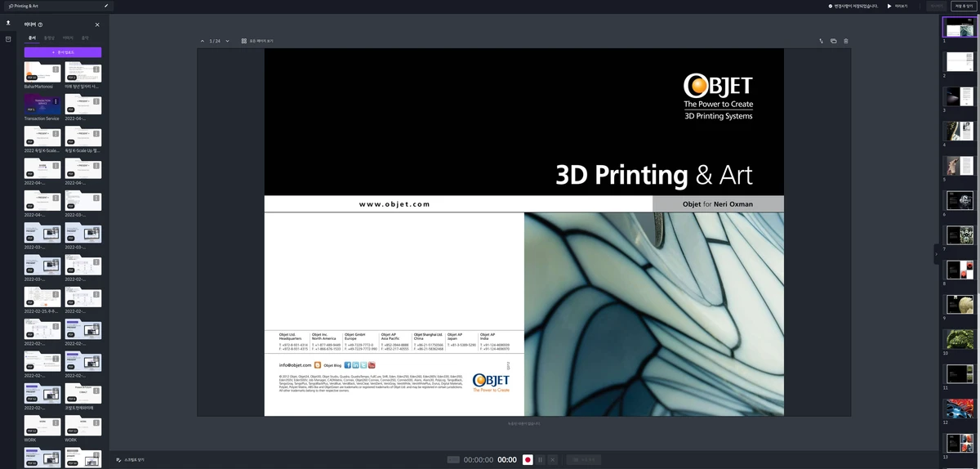Screen dimensions: 980x469
Task: Click the info@objet.com address on slide
Action: 295,365
